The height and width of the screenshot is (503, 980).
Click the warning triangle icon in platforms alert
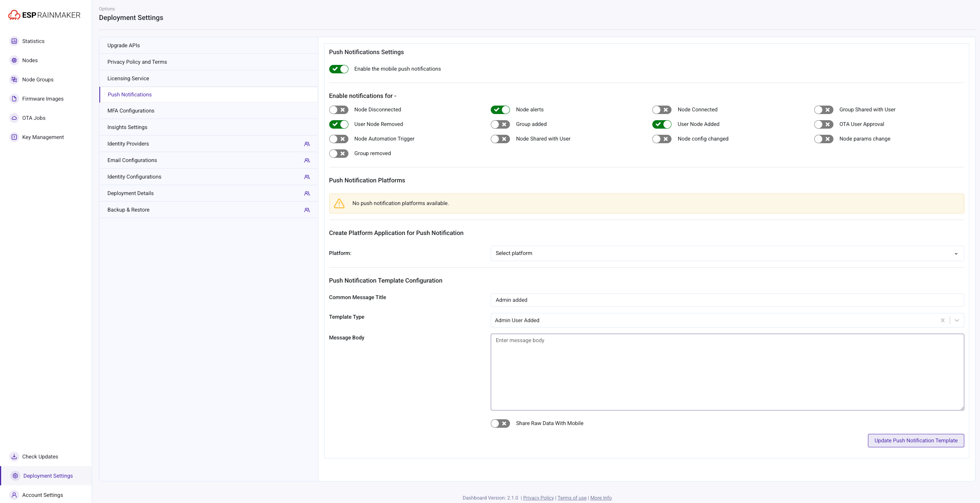tap(339, 204)
